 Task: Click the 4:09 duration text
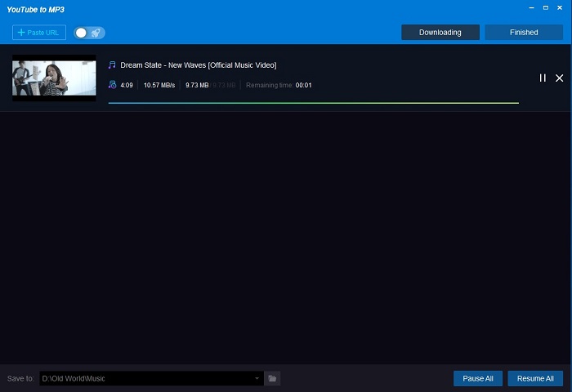[127, 85]
